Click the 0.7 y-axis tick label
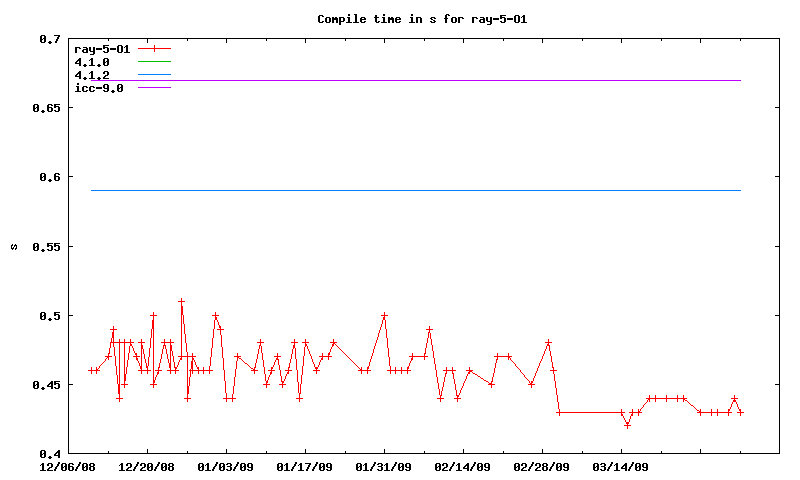Image resolution: width=800 pixels, height=480 pixels. click(50, 39)
